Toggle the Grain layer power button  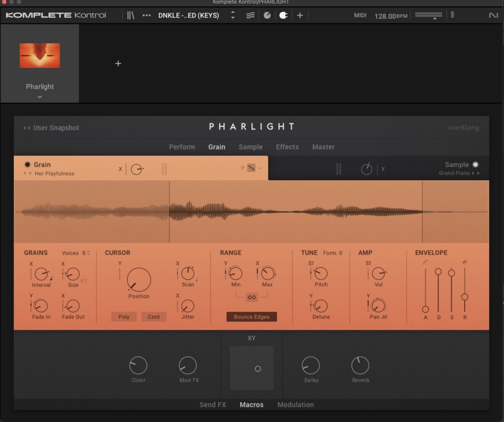(28, 165)
